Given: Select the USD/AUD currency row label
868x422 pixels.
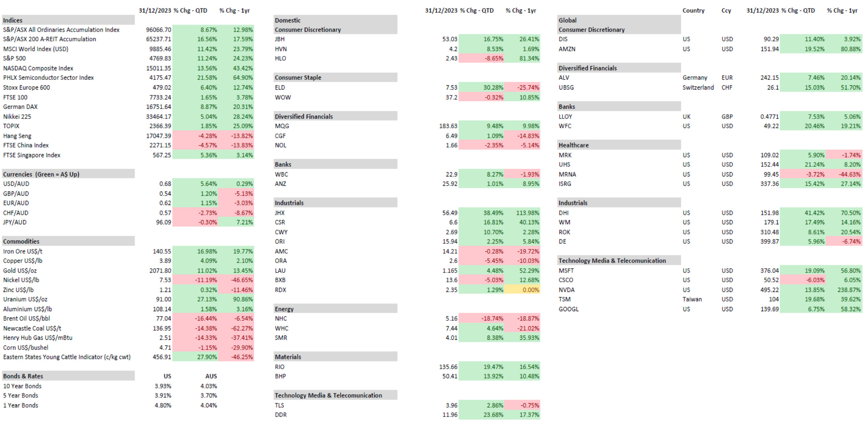Looking at the screenshot, I should 16,184.
